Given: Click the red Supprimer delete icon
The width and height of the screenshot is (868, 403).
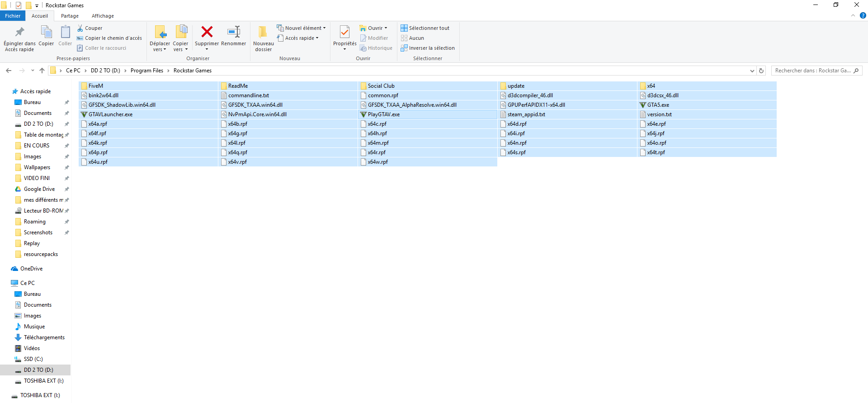Looking at the screenshot, I should pos(207,32).
